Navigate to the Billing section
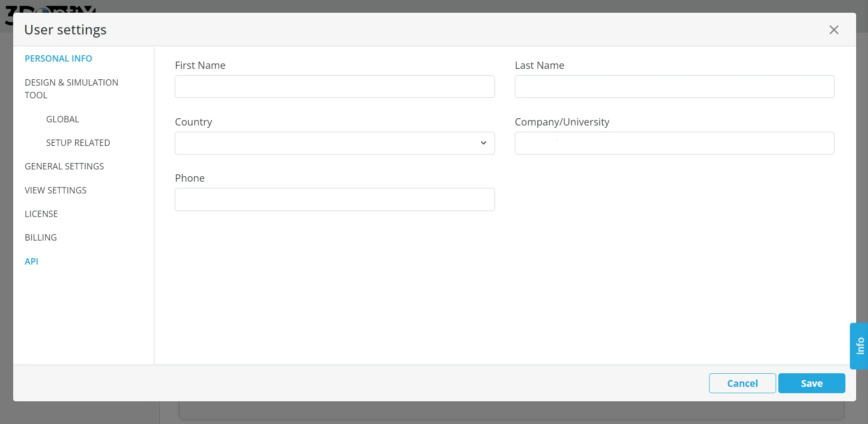The width and height of the screenshot is (868, 424). pyautogui.click(x=41, y=237)
